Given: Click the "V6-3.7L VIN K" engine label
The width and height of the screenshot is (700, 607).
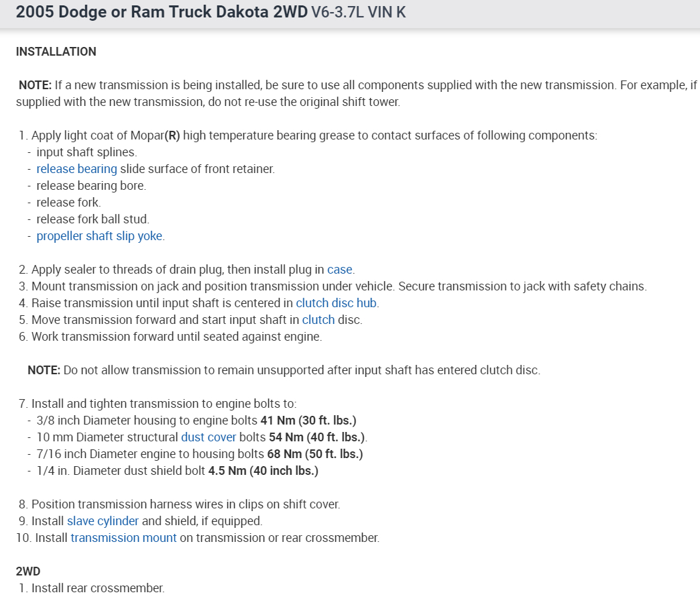Looking at the screenshot, I should pos(359,12).
